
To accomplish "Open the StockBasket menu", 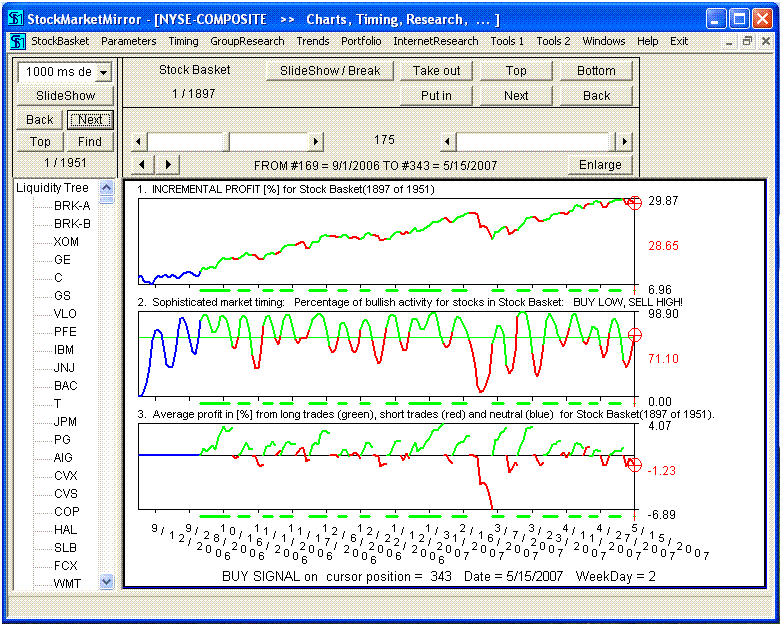I will (60, 41).
